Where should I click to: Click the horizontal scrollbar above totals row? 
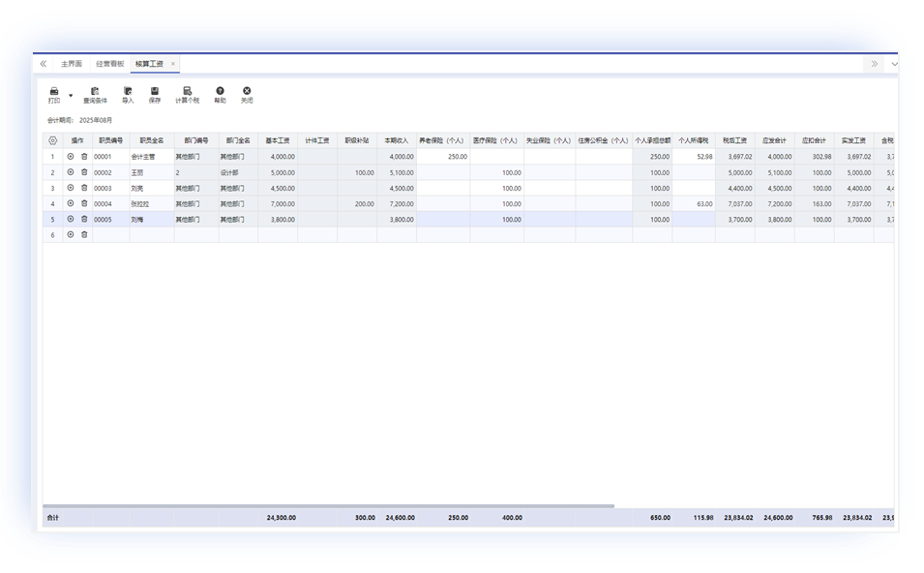(x=329, y=505)
